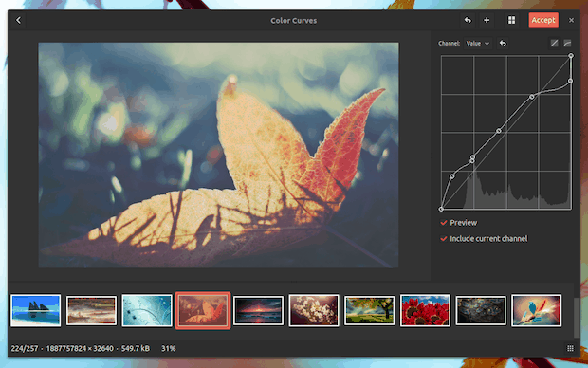Screen dimensions: 588x368
Task: Close the Color Curves window
Action: click(571, 20)
